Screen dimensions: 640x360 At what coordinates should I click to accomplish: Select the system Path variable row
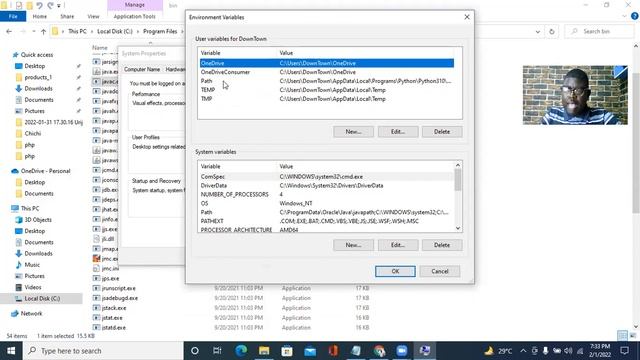click(327, 212)
